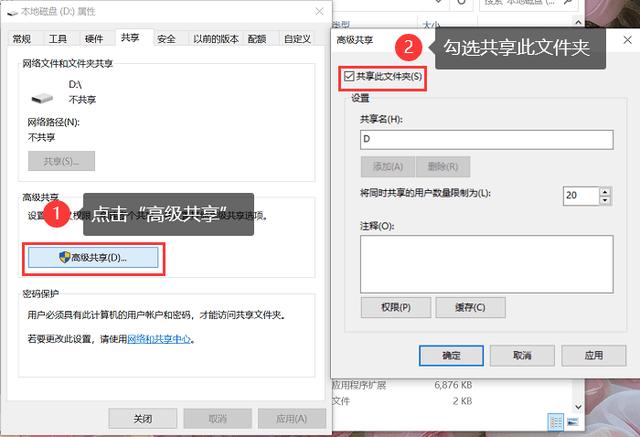Click the Explorer scrollbar down arrow
The image size is (640, 437).
point(578,406)
